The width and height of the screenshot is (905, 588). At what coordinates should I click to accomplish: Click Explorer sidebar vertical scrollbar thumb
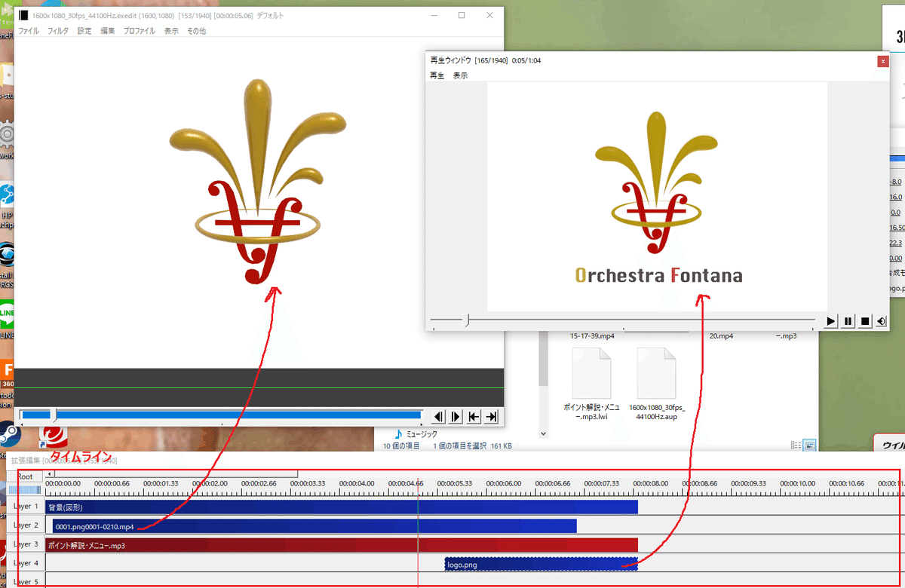(543, 360)
